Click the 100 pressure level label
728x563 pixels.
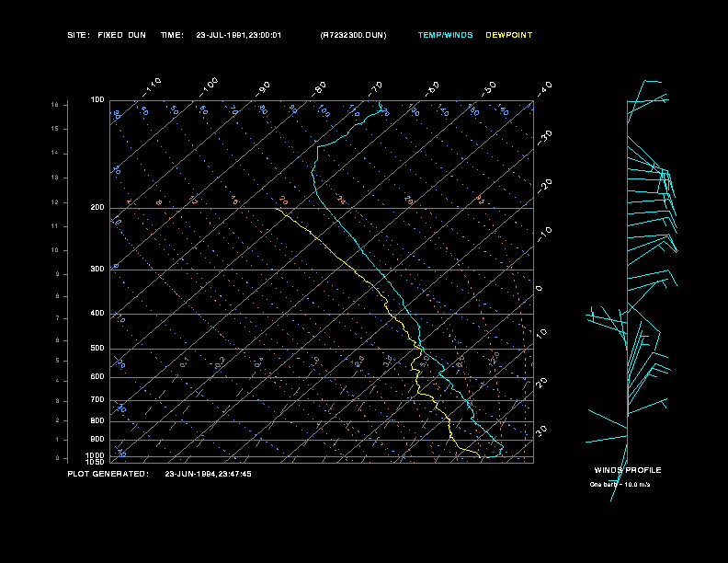click(97, 100)
